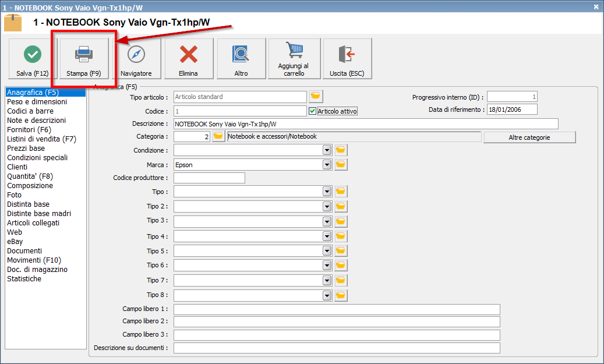Click into the Descrizione text field

(x=366, y=124)
